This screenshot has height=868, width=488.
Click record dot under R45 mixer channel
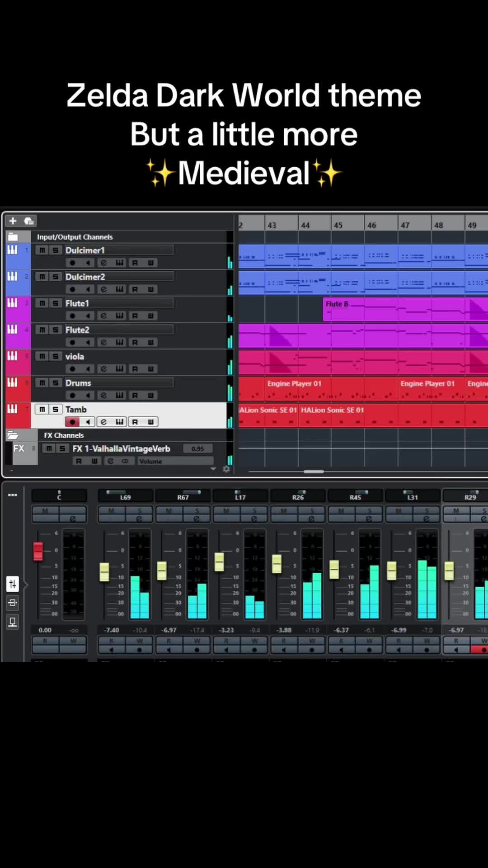coord(369,650)
